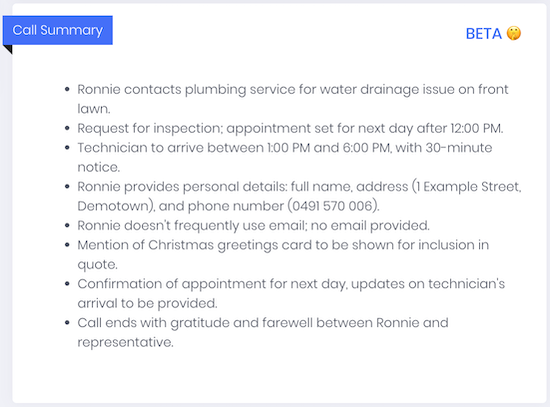Click the 'Request for inspection' summary line
The height and width of the screenshot is (407, 550).
point(290,128)
